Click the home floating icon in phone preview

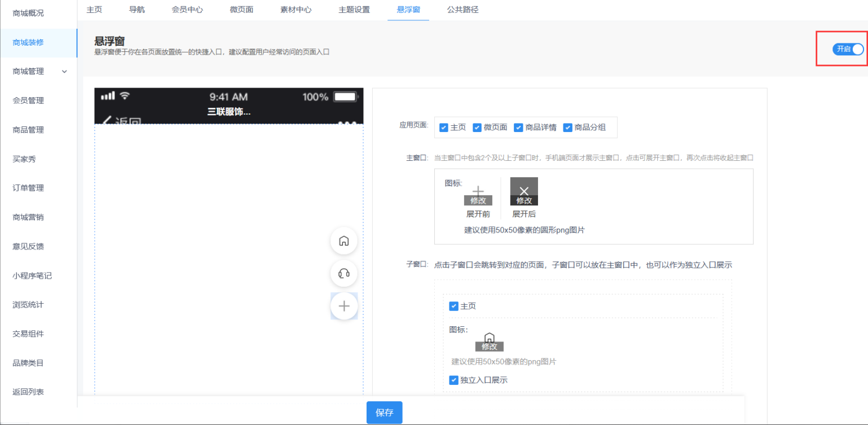(343, 241)
